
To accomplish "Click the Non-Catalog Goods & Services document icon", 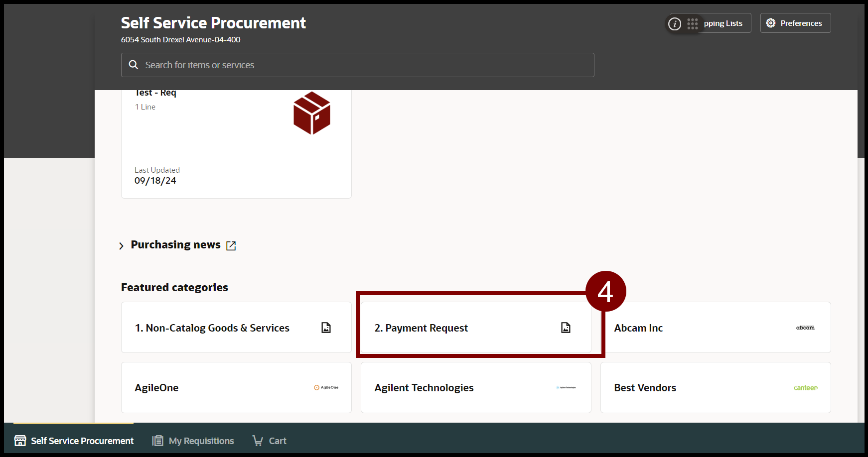I will point(326,328).
